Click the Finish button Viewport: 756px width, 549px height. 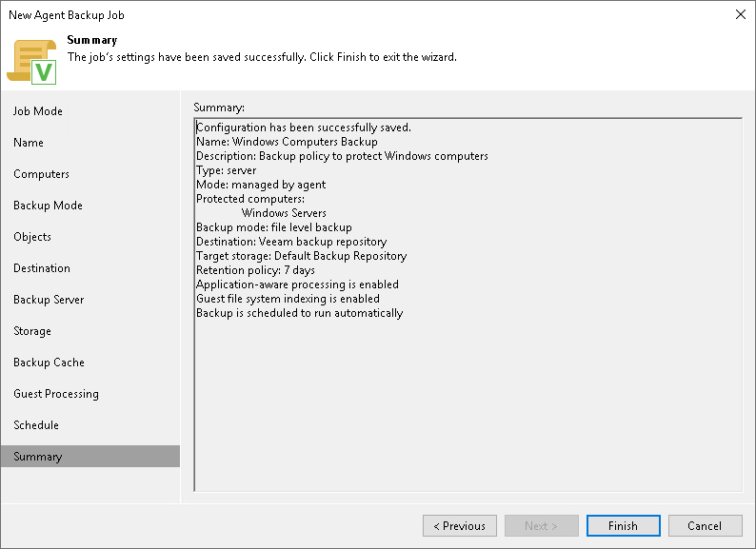(623, 525)
